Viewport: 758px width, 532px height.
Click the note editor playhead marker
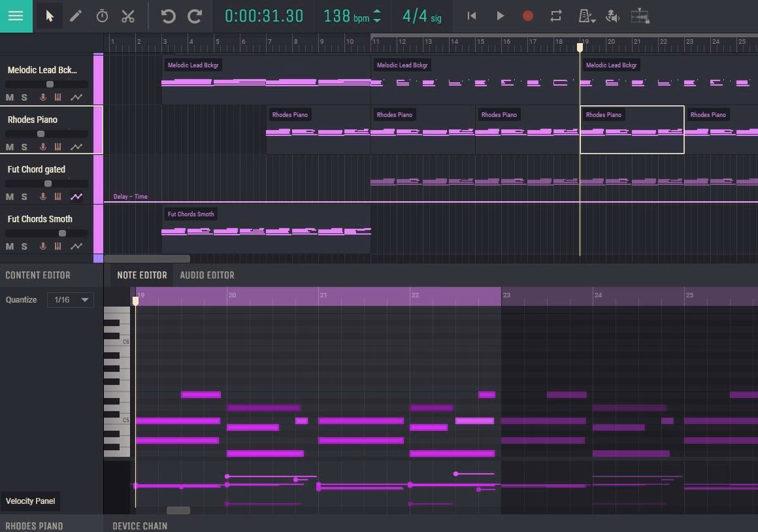(135, 301)
